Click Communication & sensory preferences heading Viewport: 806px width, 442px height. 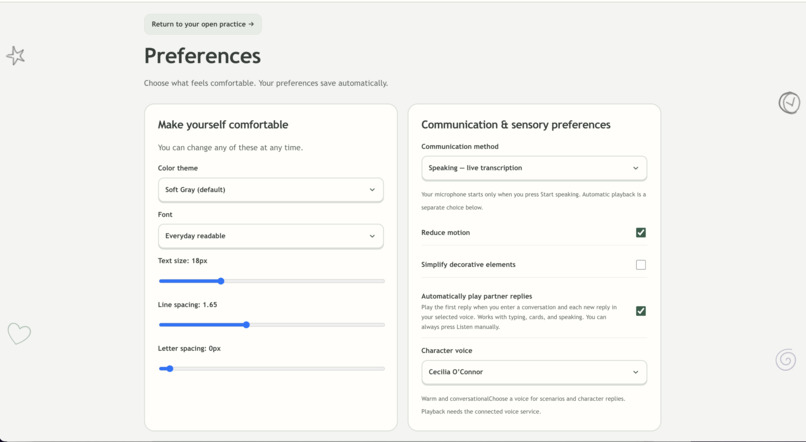(x=516, y=124)
